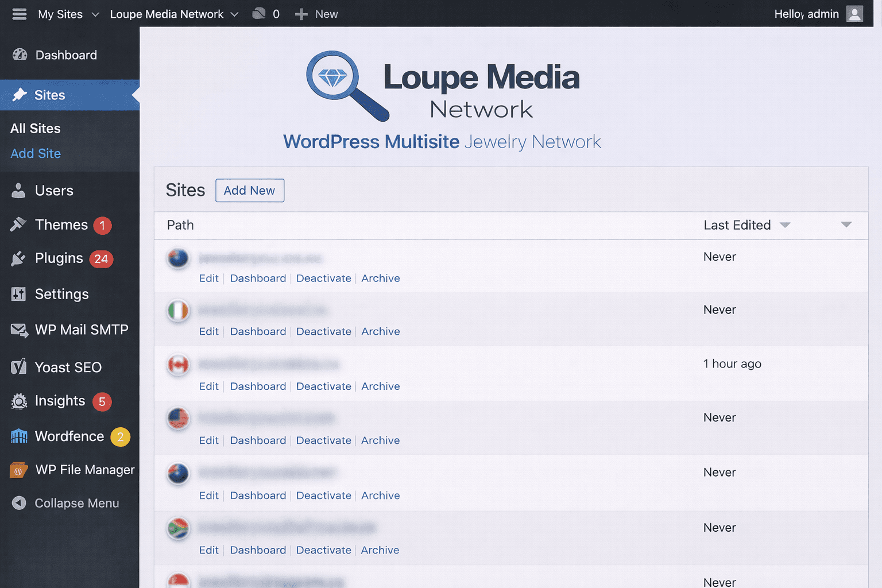
Task: Click the Last Edited sort arrow
Action: coord(785,225)
